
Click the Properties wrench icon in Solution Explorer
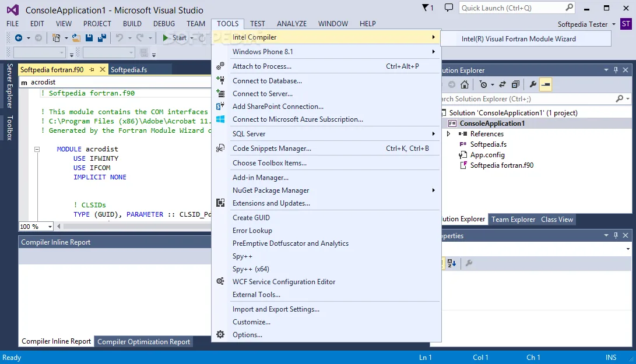533,84
